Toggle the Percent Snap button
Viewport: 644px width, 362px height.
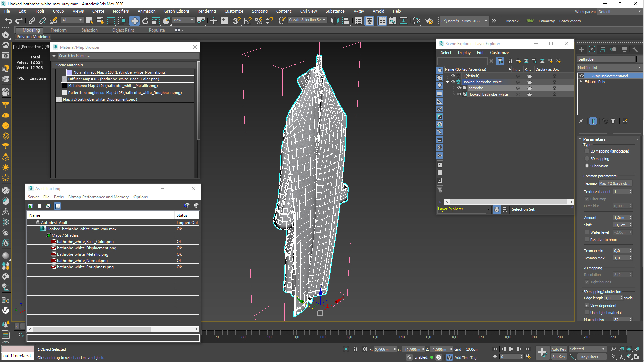point(258,21)
